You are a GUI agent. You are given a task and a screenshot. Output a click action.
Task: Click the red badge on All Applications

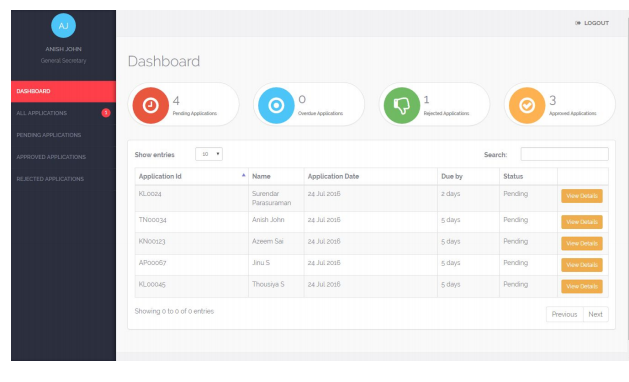[x=106, y=113]
